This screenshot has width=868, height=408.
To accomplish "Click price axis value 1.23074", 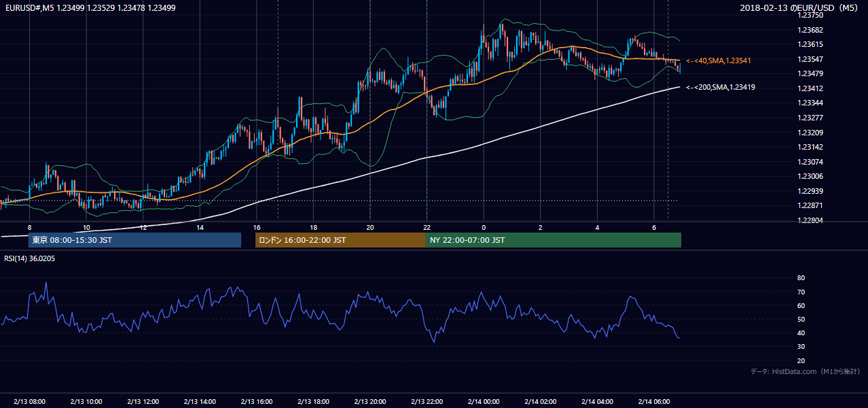I will click(810, 162).
